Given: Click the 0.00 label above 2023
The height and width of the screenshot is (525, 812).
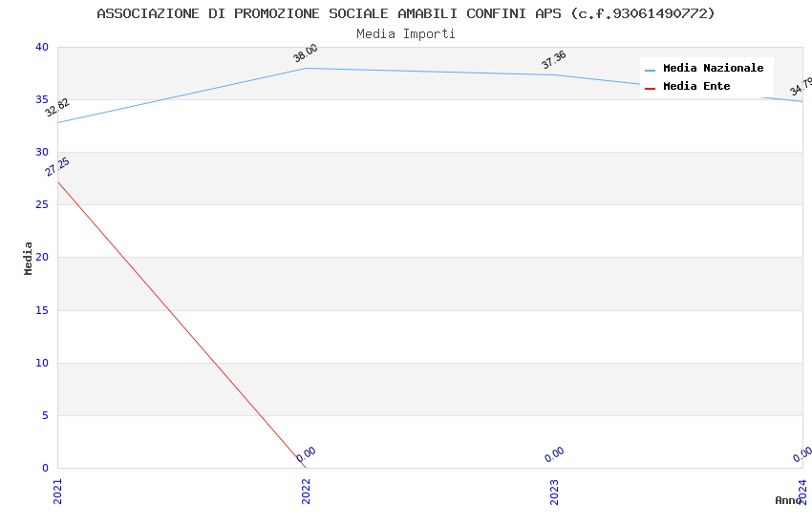Looking at the screenshot, I should pyautogui.click(x=554, y=454).
